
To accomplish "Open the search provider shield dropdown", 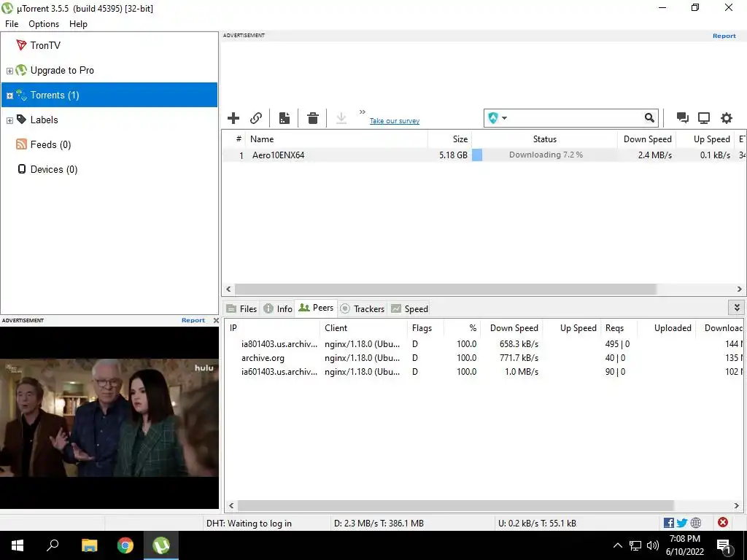I will pos(498,118).
